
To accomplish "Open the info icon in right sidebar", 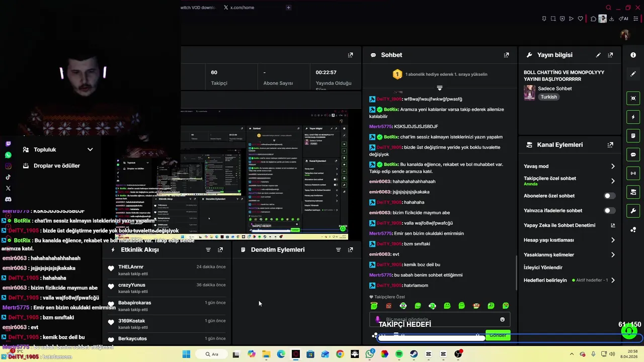I will 633,55.
